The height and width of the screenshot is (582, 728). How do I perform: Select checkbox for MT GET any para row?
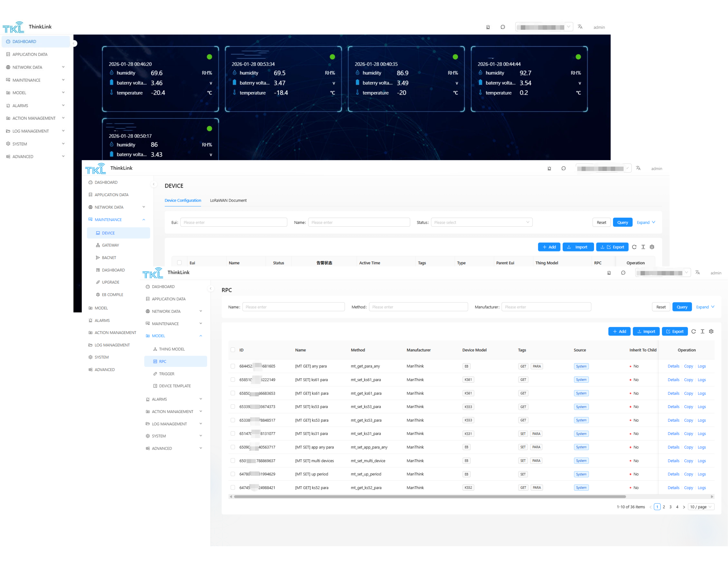(x=233, y=366)
